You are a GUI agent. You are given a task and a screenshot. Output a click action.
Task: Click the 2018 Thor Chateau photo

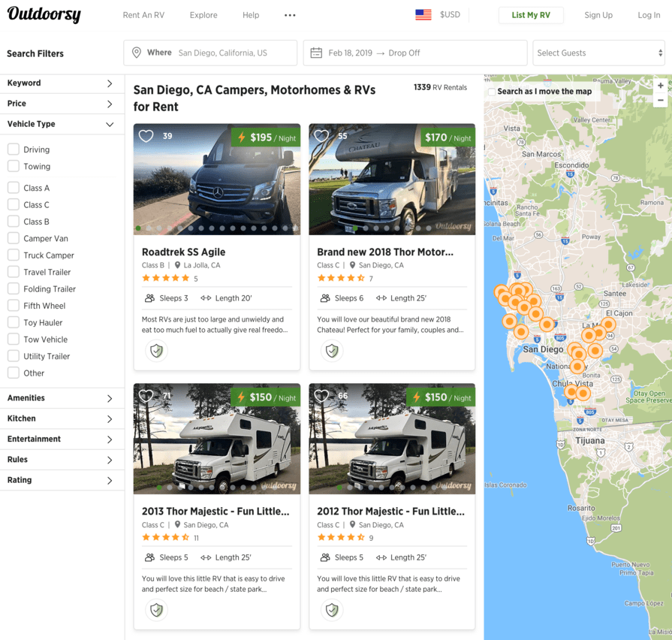[x=392, y=180]
